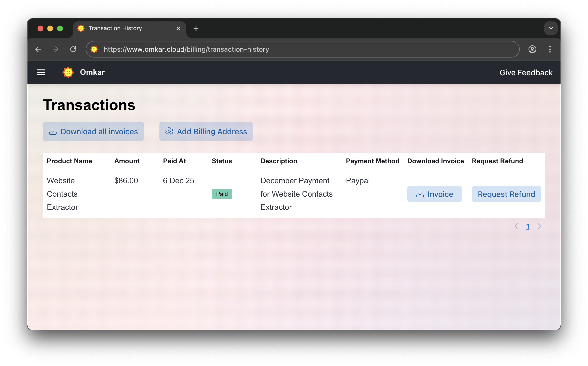Image resolution: width=588 pixels, height=366 pixels.
Task: Expand the window chevron at top right
Action: click(550, 28)
